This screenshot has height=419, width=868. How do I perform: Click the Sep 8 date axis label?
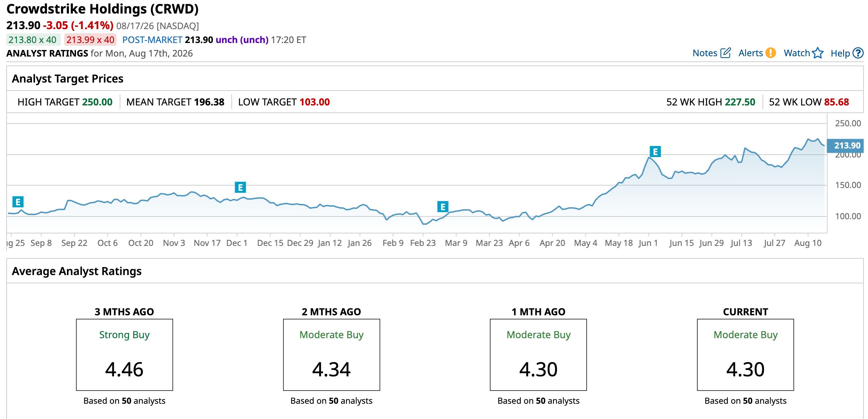tap(41, 243)
